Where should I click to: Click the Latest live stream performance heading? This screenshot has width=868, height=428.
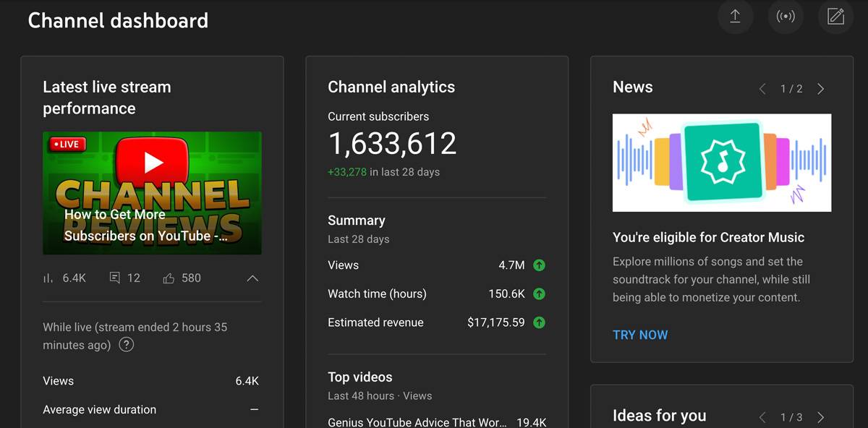tap(107, 98)
